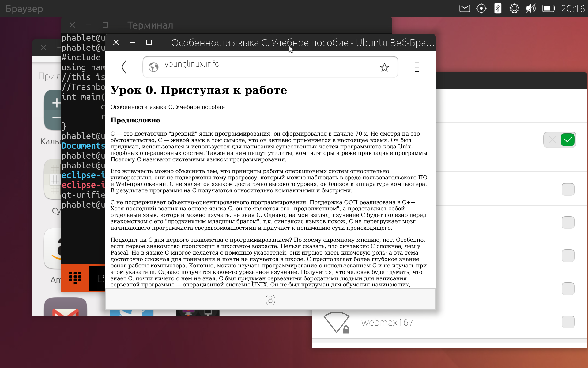The width and height of the screenshot is (588, 368).
Task: Show the terminal keyboard via the orange grid icon
Action: 75,278
